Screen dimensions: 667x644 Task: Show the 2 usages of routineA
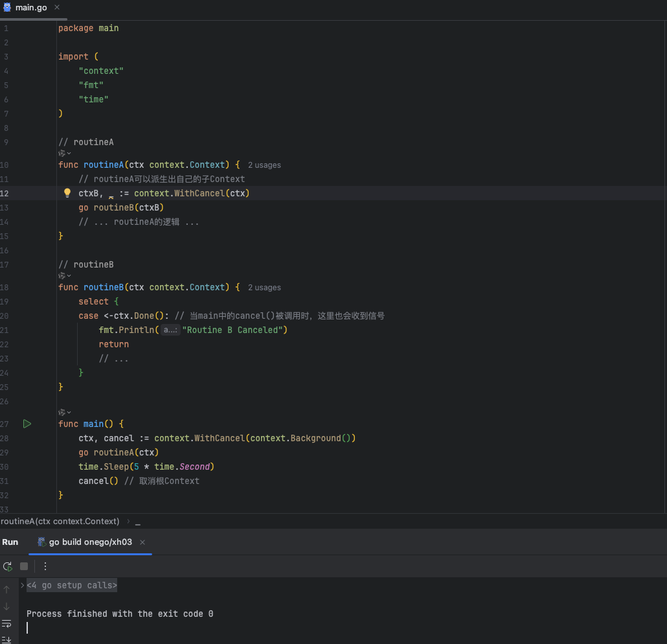click(x=264, y=165)
